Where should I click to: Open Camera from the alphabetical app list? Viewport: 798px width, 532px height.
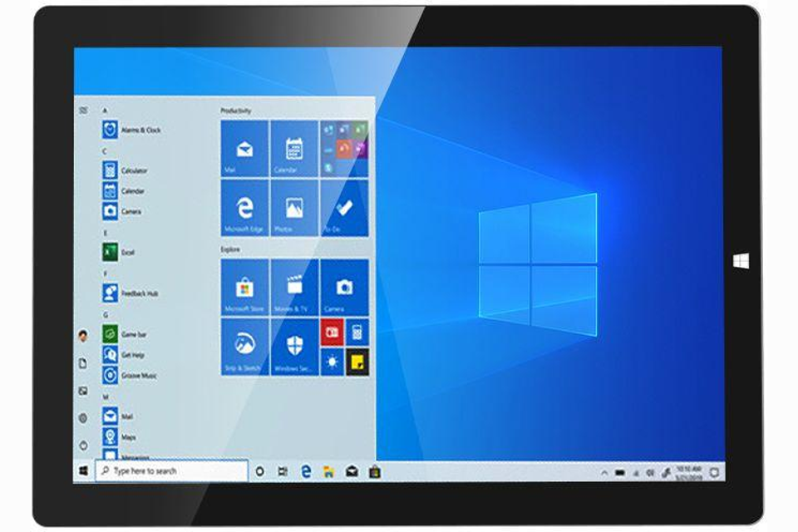[122, 211]
